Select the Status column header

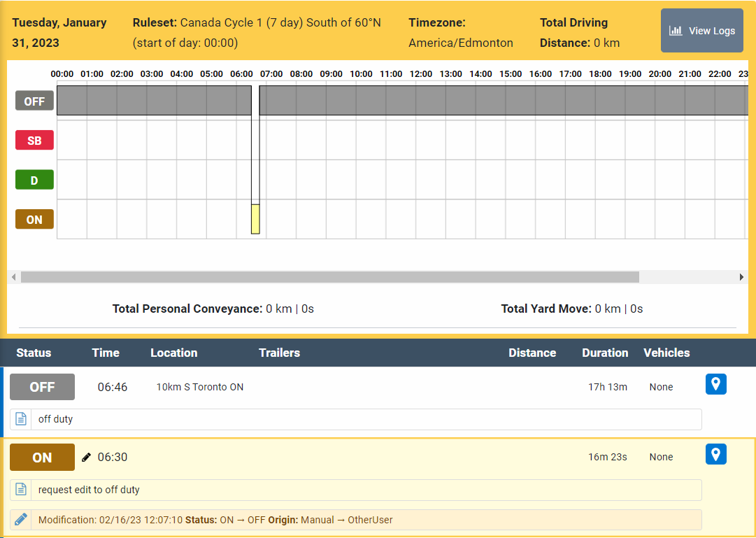(x=34, y=353)
